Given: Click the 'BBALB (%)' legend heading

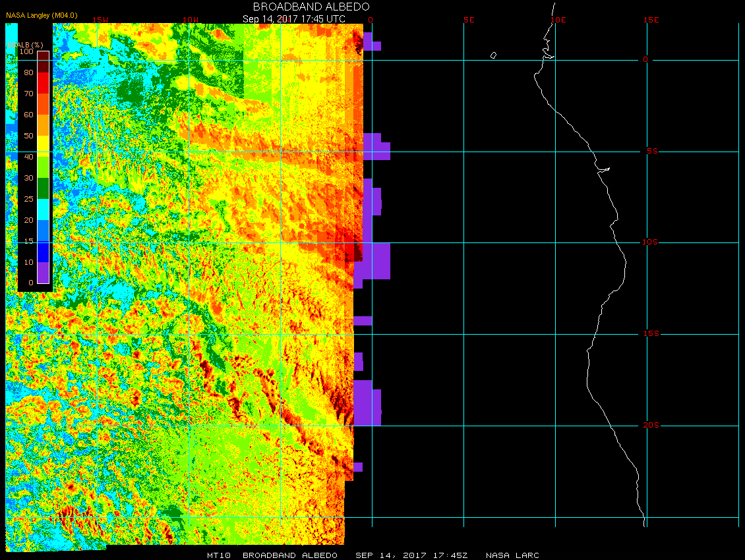Looking at the screenshot, I should [24, 45].
